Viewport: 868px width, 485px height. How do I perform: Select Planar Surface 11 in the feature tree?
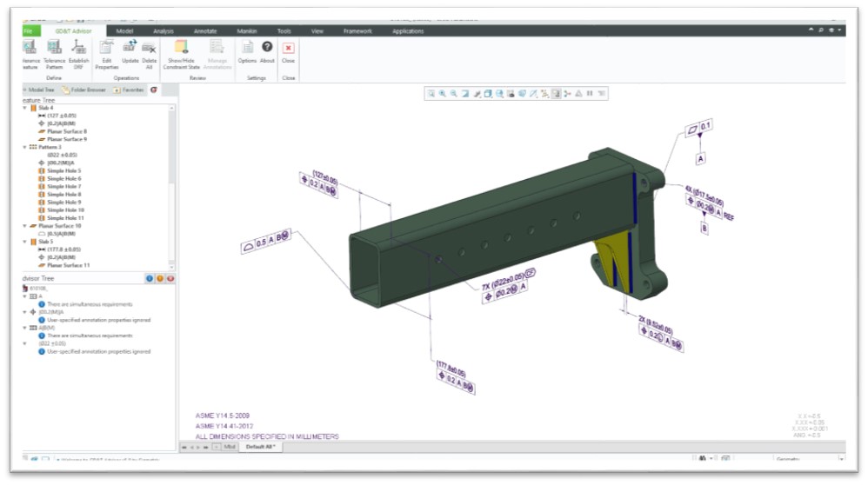68,265
